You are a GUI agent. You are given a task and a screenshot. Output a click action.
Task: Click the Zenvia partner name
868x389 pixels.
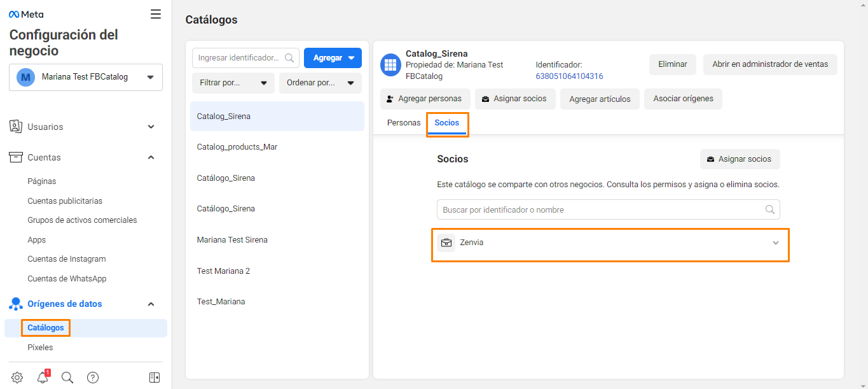(471, 243)
